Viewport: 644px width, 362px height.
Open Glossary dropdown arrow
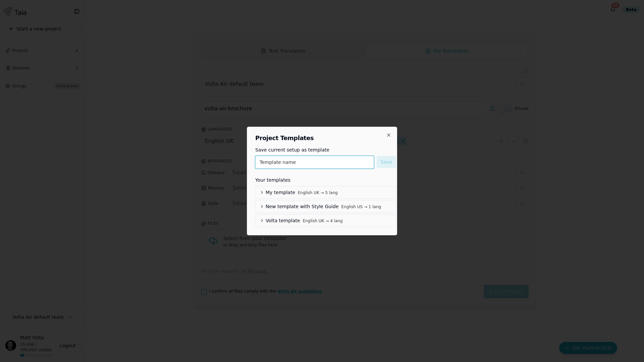pos(522,173)
